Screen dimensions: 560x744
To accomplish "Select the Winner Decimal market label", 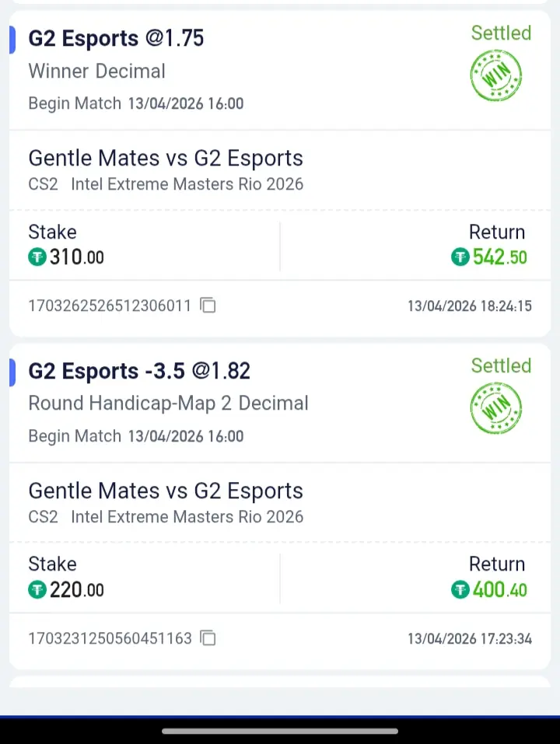I will [96, 71].
